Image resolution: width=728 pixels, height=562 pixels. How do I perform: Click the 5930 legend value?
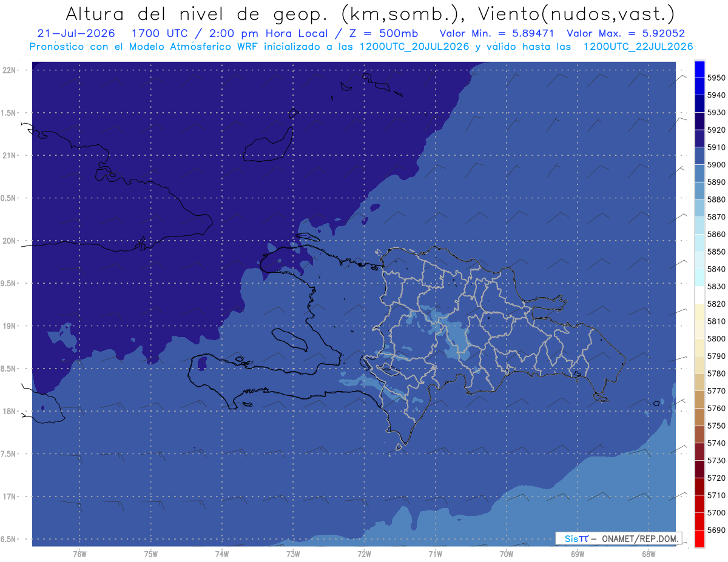pos(716,113)
